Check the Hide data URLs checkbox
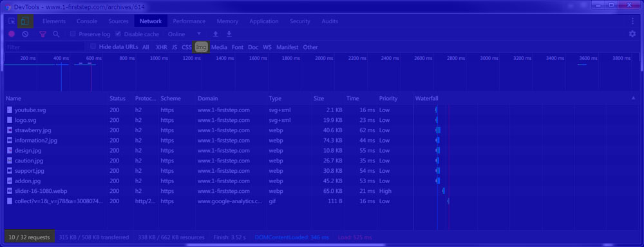This screenshot has width=644, height=247. coord(93,46)
